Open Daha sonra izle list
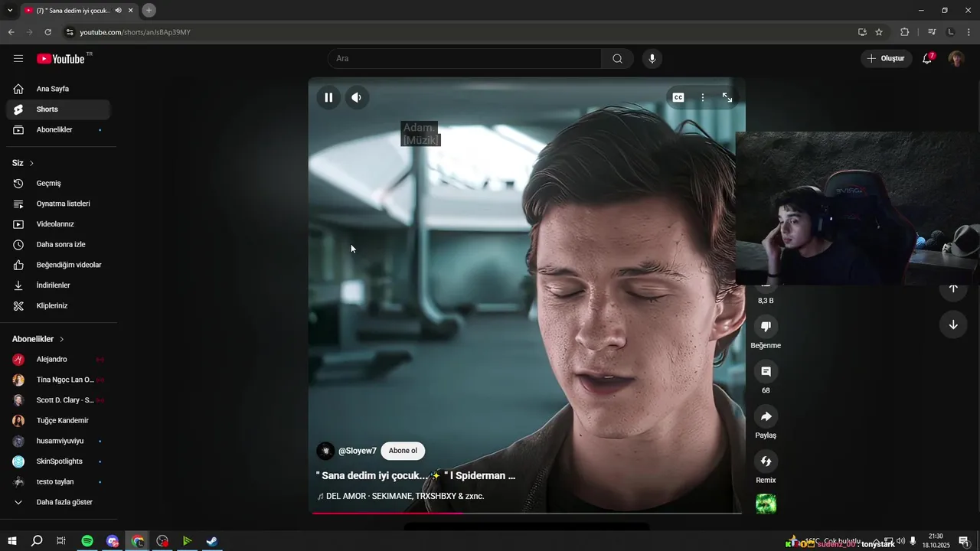 58,245
